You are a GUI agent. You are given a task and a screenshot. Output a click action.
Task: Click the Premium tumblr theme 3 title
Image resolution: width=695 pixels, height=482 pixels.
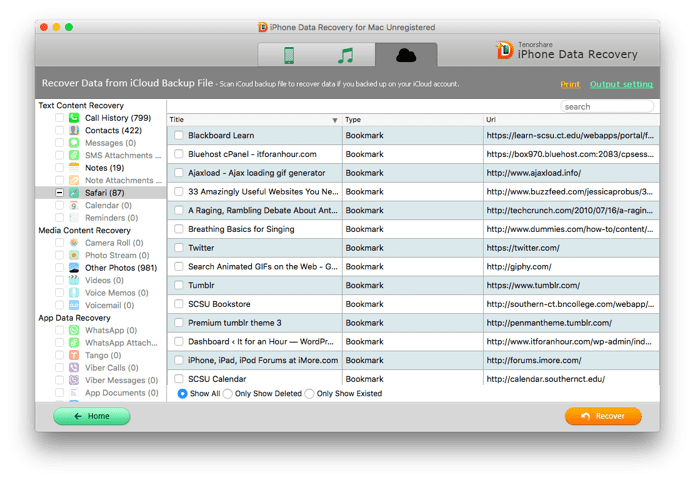point(234,323)
